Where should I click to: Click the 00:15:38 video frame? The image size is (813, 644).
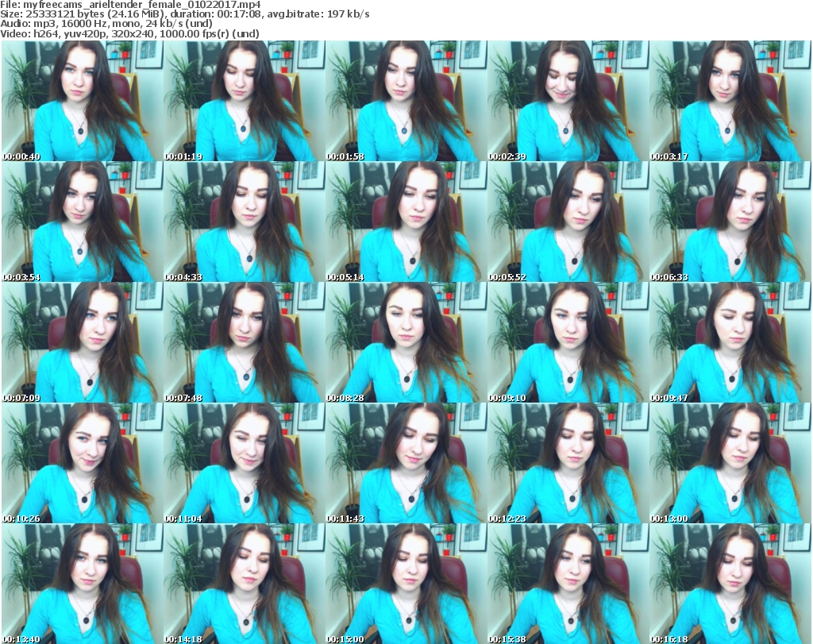coord(568,584)
